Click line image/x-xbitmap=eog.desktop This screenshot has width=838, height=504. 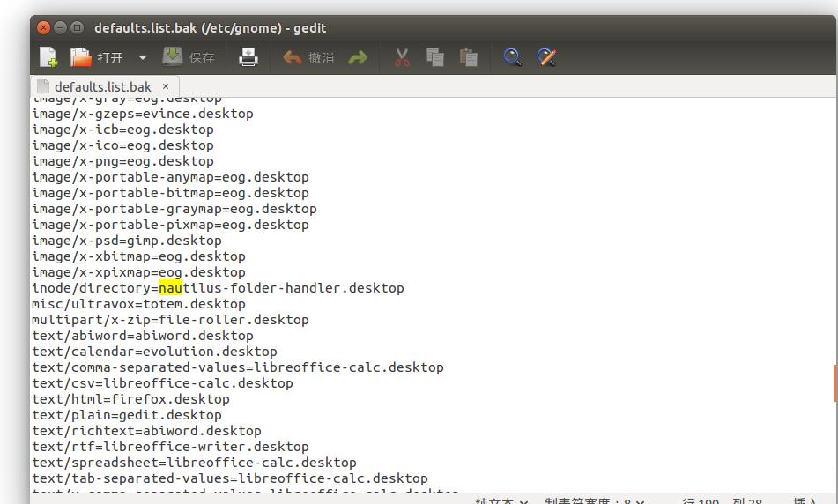(139, 256)
